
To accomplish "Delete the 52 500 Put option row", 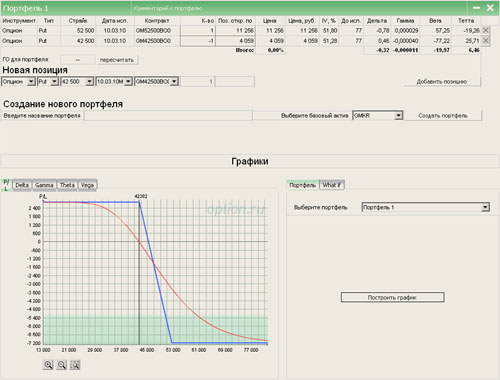I will tap(486, 30).
